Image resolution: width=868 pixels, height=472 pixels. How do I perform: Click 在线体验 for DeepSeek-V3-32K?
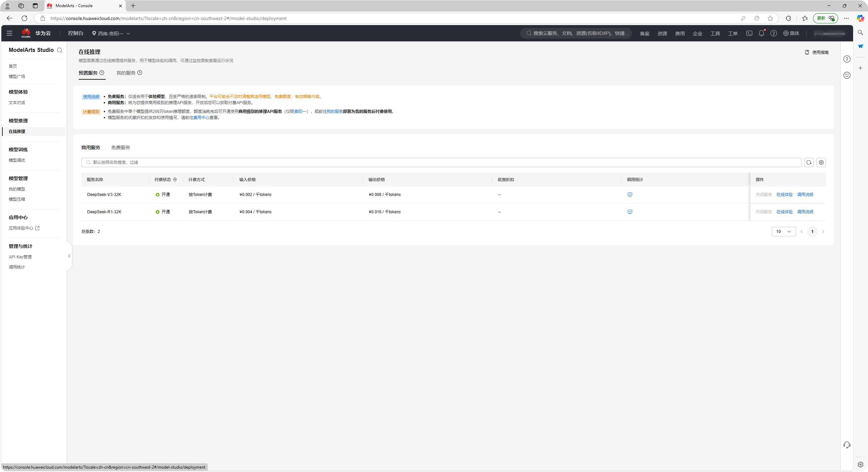[x=784, y=195]
